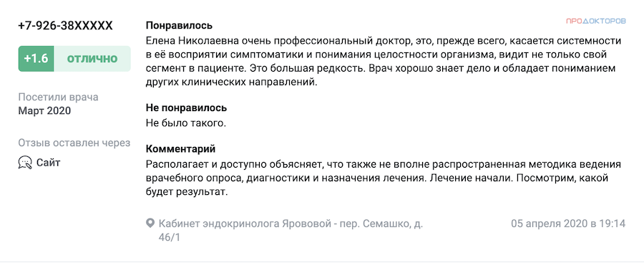This screenshot has width=644, height=263.
Task: Click the Сайт source text
Action: (x=48, y=163)
